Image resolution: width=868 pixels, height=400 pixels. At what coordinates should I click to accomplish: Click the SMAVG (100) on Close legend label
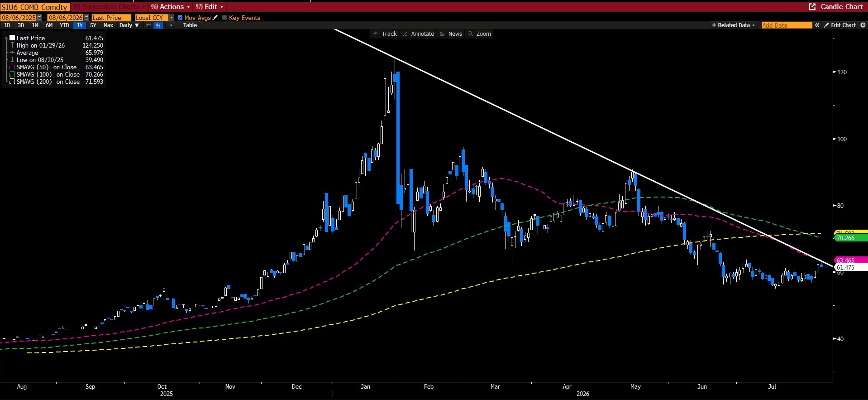[x=48, y=74]
